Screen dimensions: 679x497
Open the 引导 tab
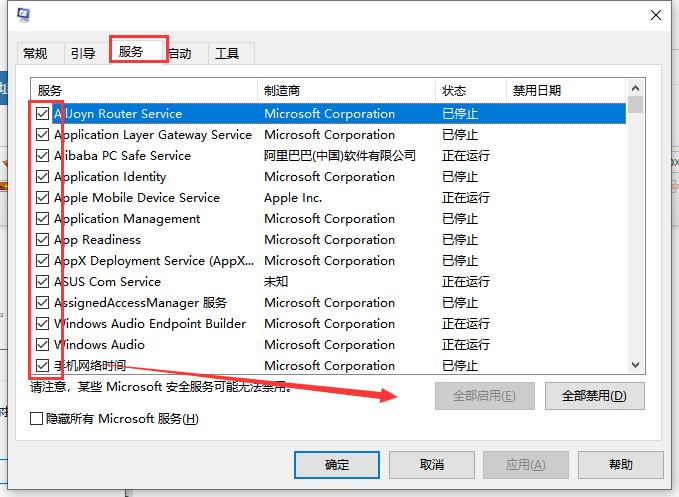[x=82, y=54]
